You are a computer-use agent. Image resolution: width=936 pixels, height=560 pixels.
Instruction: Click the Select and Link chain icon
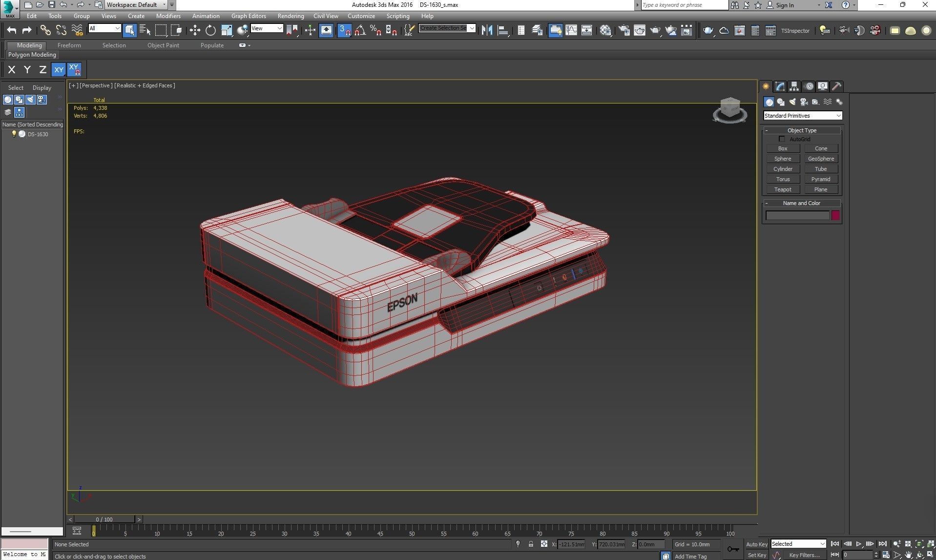coord(45,30)
